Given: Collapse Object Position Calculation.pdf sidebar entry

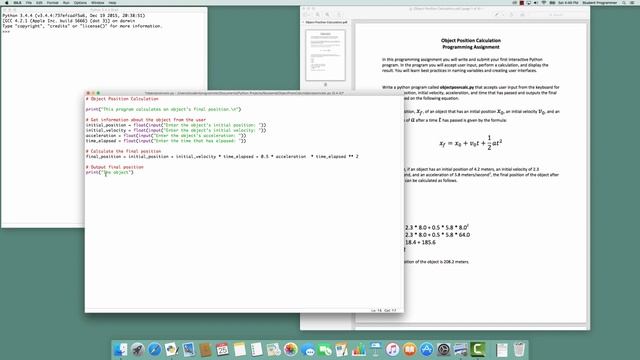Looking at the screenshot, I should click(x=304, y=22).
